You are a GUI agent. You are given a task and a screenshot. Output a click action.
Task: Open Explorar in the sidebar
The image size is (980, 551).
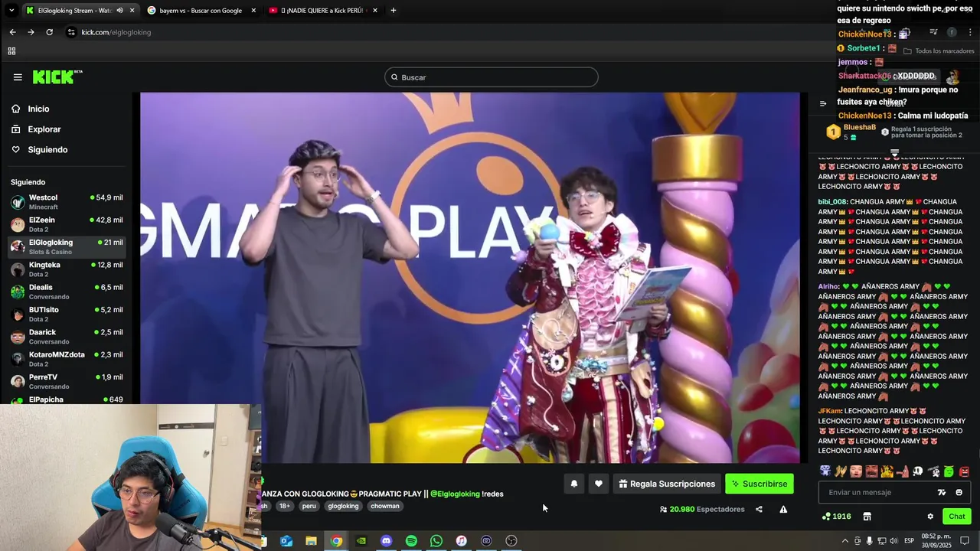tap(44, 129)
